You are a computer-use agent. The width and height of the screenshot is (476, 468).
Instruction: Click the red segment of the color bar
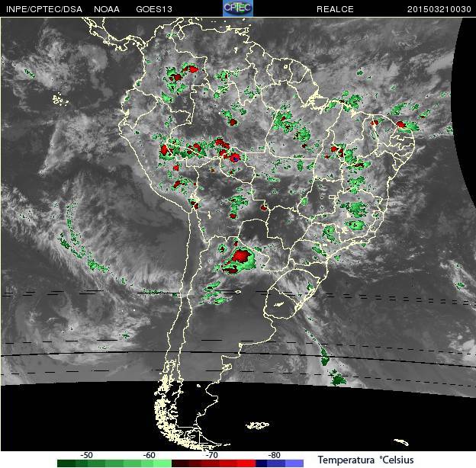tap(214, 463)
